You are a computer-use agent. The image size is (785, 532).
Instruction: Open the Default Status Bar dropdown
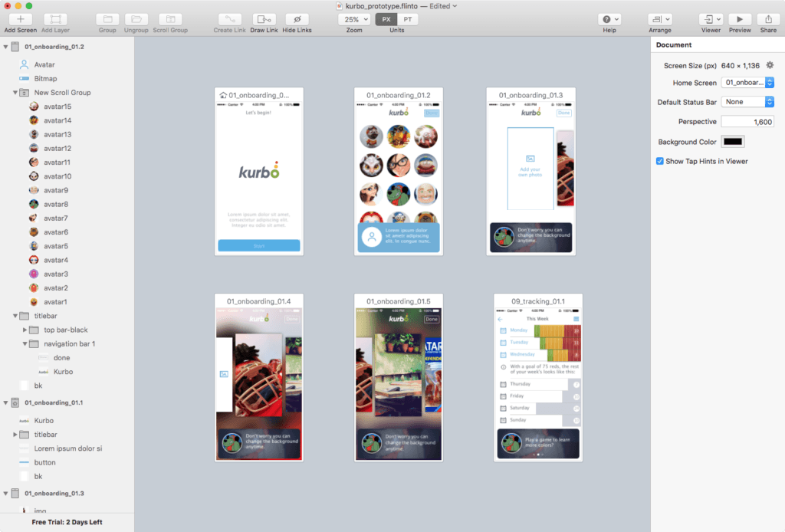tap(747, 101)
